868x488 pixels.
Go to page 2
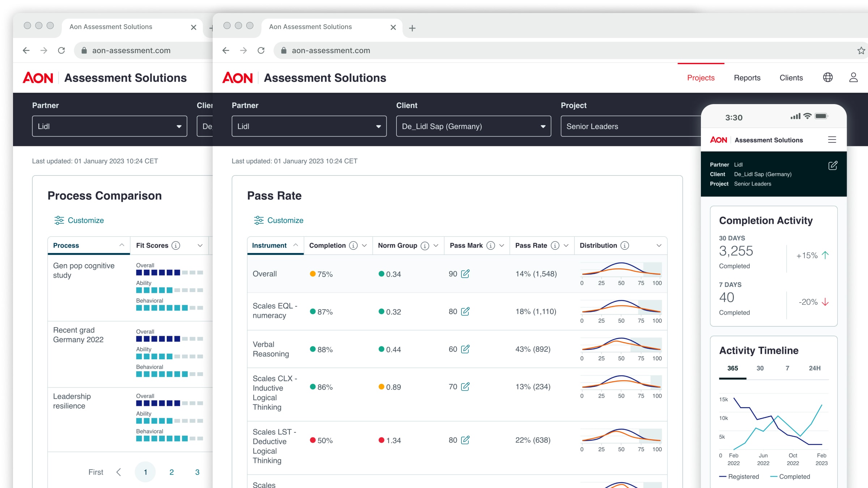(171, 472)
